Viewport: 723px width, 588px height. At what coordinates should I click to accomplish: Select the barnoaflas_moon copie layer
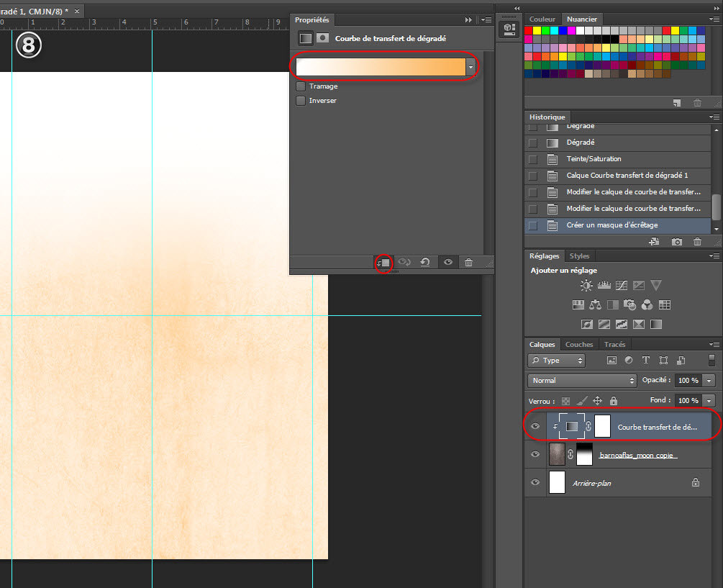click(x=638, y=455)
